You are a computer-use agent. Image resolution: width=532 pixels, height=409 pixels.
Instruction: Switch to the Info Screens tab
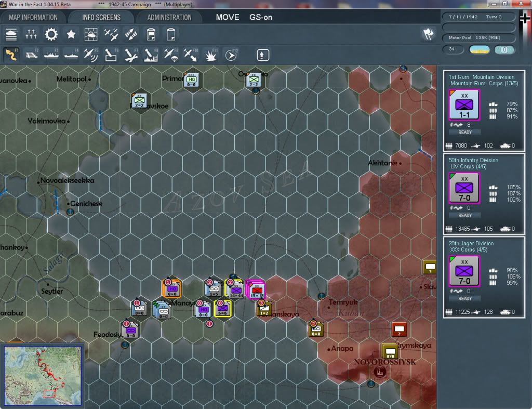(101, 17)
